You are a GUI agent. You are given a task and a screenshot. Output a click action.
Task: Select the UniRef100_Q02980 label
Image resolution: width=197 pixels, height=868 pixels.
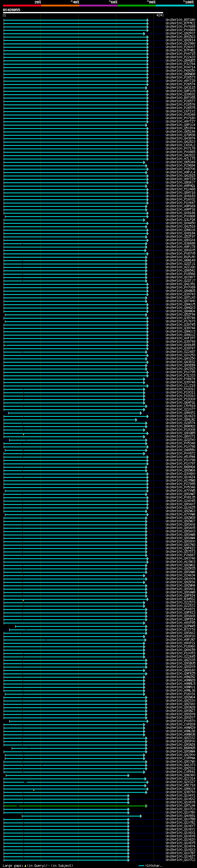[x=180, y=43]
